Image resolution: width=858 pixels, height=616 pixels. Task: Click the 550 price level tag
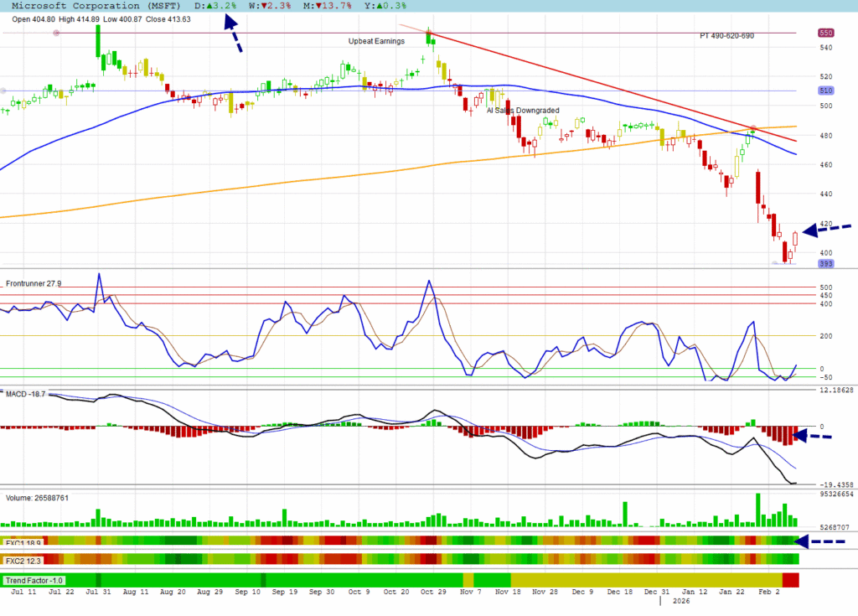[x=825, y=33]
